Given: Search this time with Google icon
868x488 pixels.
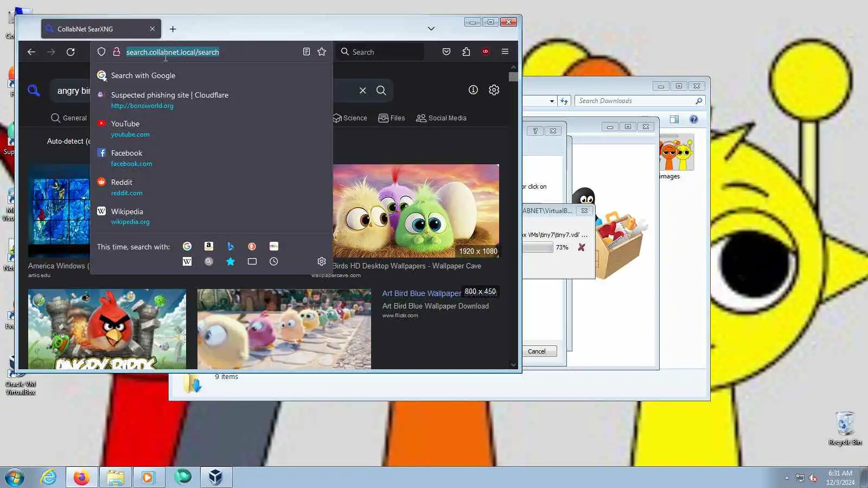Looking at the screenshot, I should (x=187, y=246).
